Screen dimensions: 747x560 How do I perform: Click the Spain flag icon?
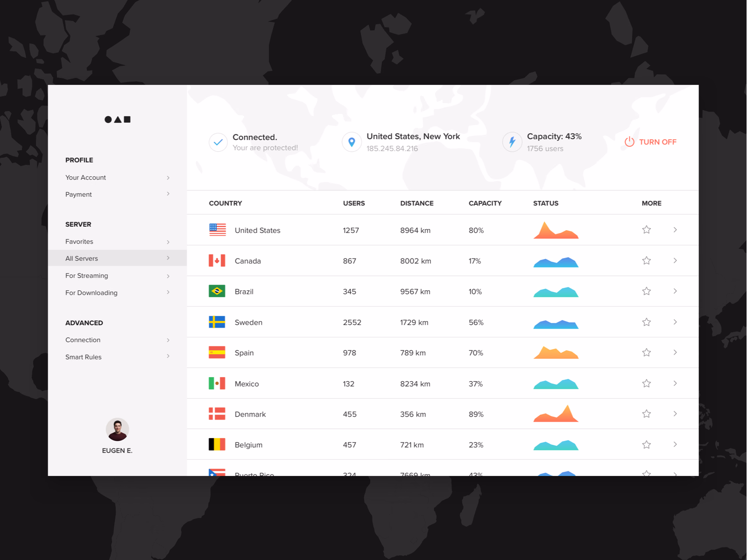click(217, 352)
